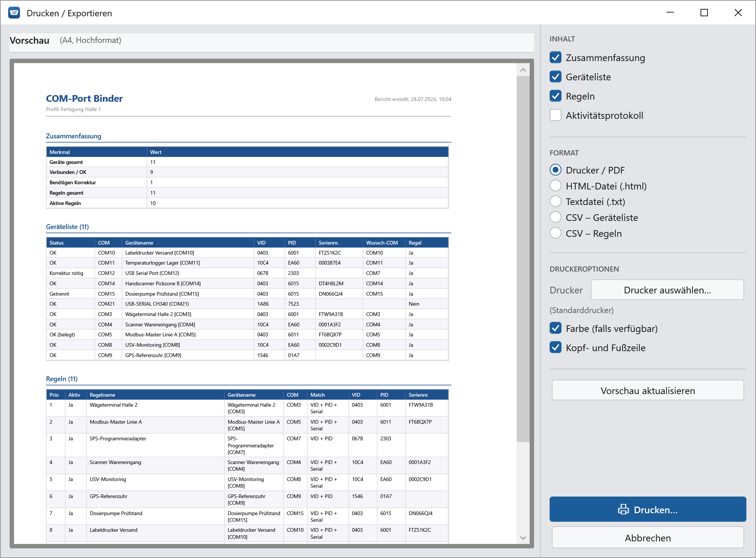
Task: Click the 'Benötigen Korrektur' summary row
Action: [x=247, y=182]
